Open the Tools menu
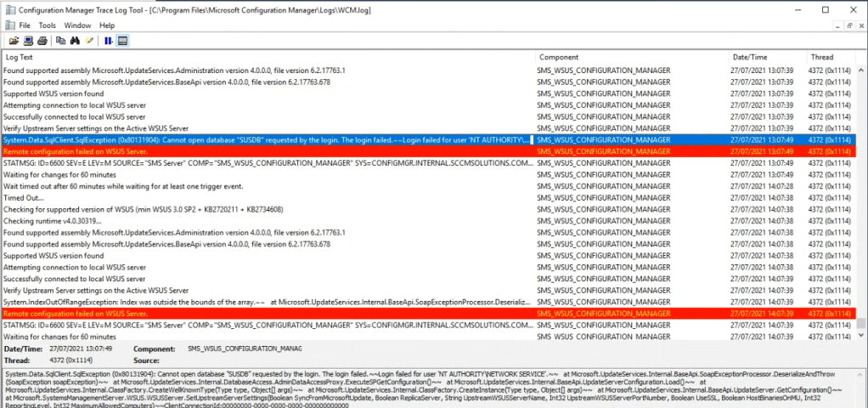Viewport: 868px width, 408px height. [x=48, y=25]
